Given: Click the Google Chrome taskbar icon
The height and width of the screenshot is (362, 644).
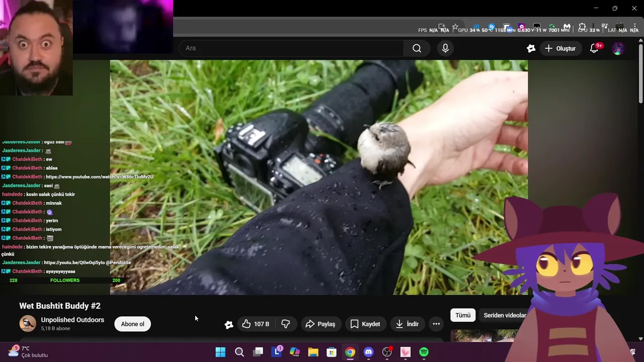Looking at the screenshot, I should tap(350, 352).
